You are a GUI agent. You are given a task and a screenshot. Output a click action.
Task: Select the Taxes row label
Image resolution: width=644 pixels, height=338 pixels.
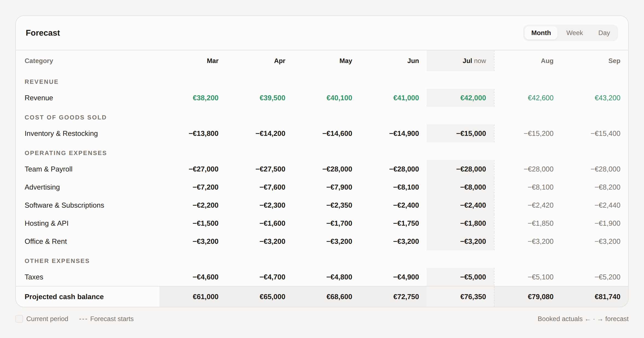[34, 277]
